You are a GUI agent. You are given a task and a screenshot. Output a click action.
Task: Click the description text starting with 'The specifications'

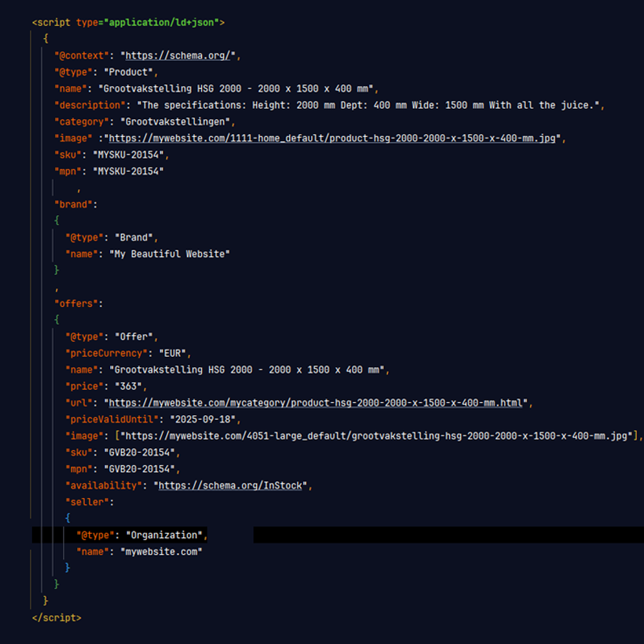click(x=368, y=105)
